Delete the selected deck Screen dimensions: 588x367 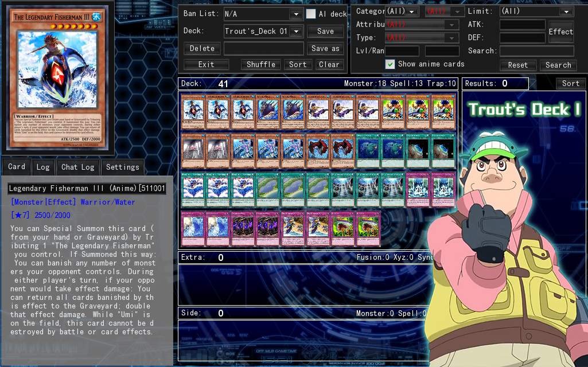tap(202, 48)
